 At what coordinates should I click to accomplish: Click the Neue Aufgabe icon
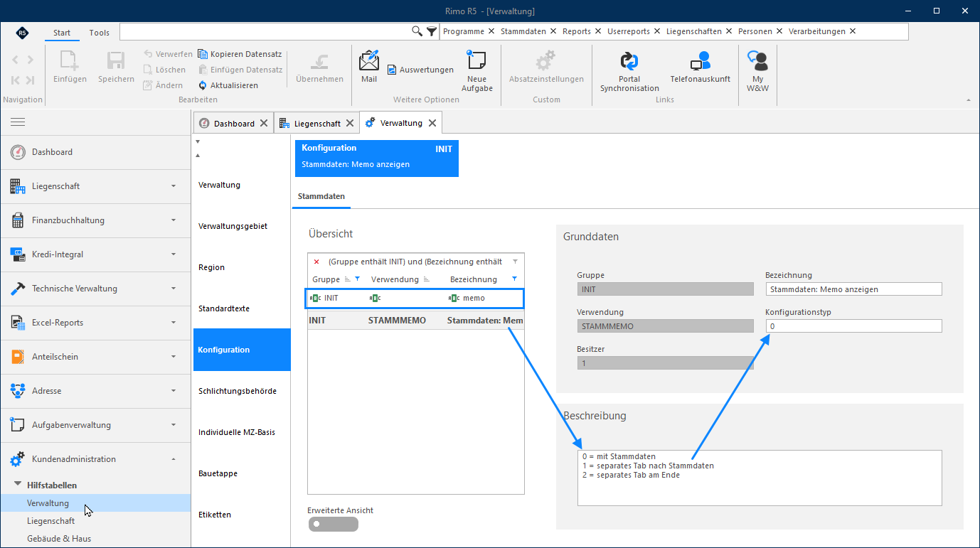point(476,60)
